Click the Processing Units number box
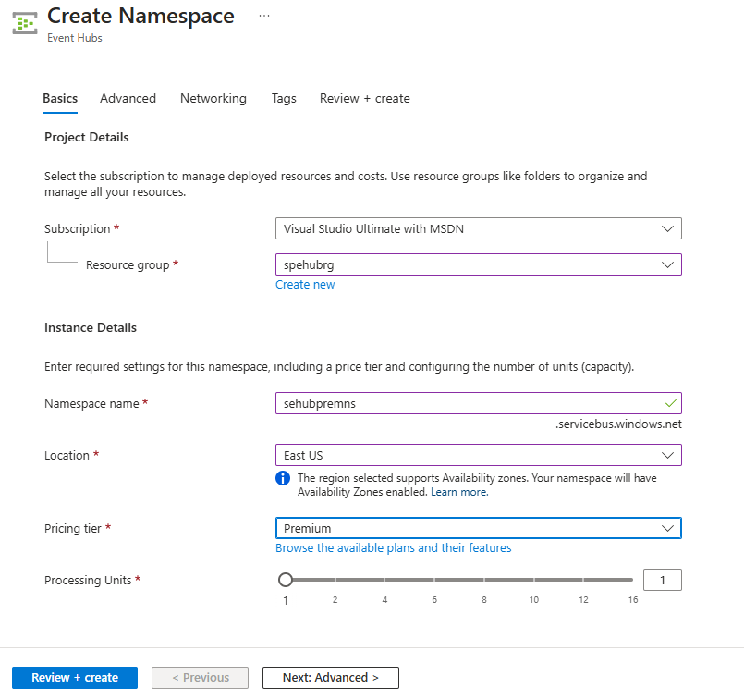 click(662, 580)
